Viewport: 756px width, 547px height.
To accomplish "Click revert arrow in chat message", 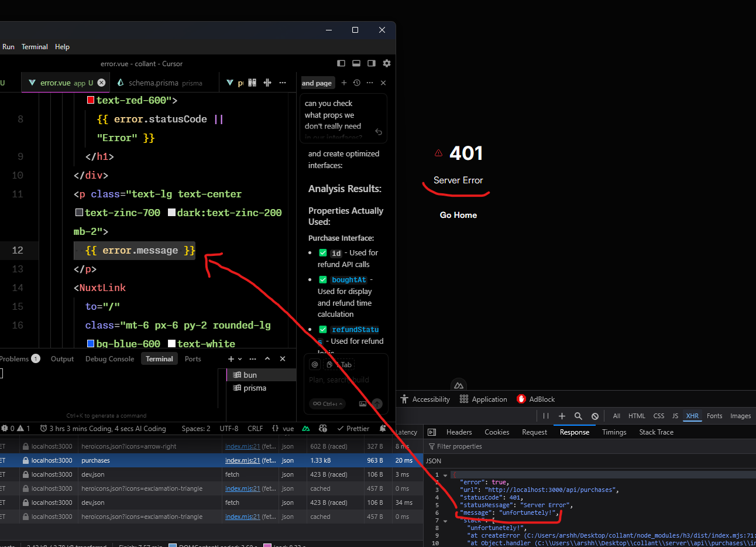I will [x=379, y=132].
